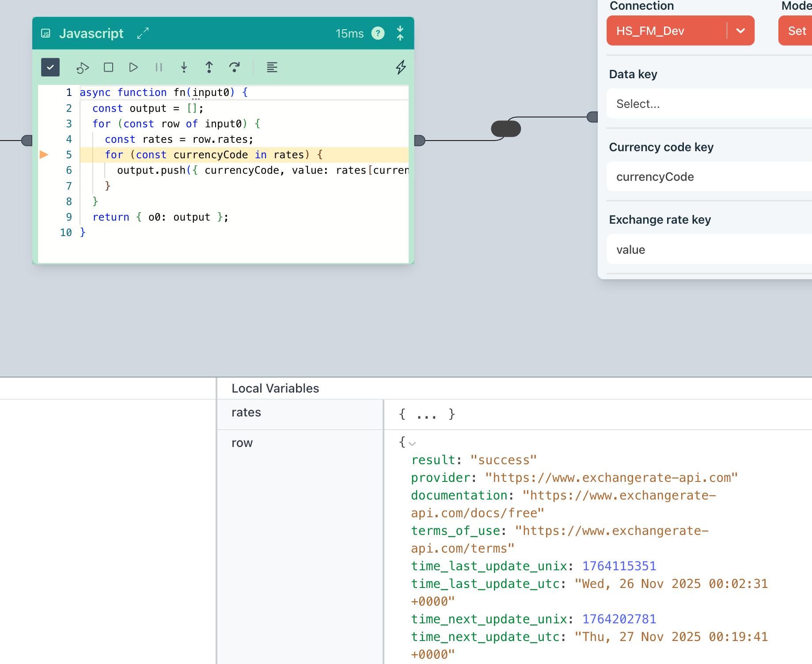Open the HS_FM_Dev connection dropdown
812x664 pixels.
[740, 31]
